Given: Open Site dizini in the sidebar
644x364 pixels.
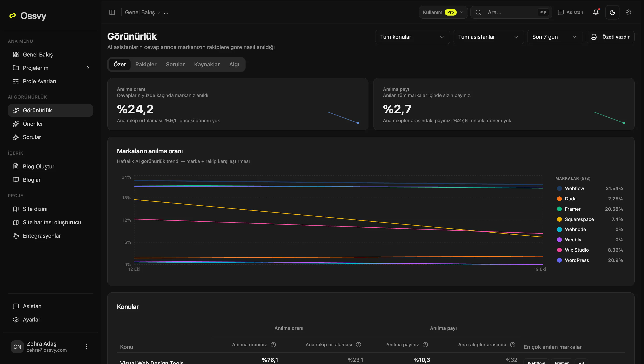Looking at the screenshot, I should click(x=50, y=209).
